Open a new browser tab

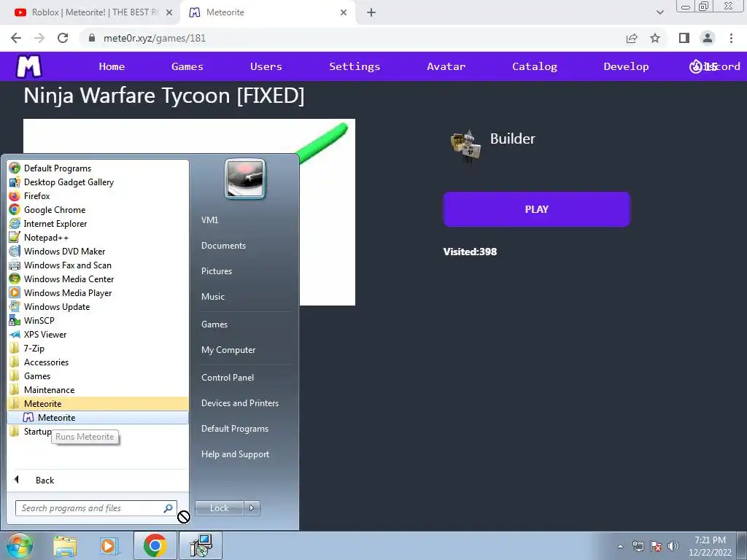pos(371,12)
